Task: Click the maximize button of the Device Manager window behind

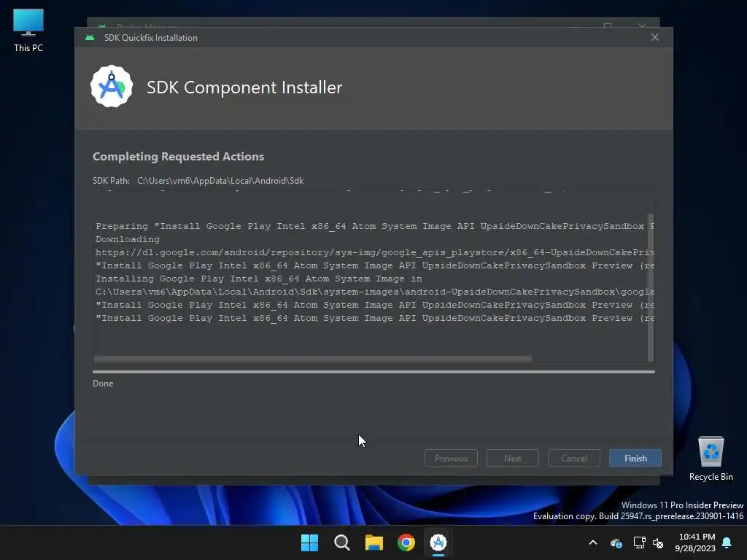Action: [x=608, y=26]
